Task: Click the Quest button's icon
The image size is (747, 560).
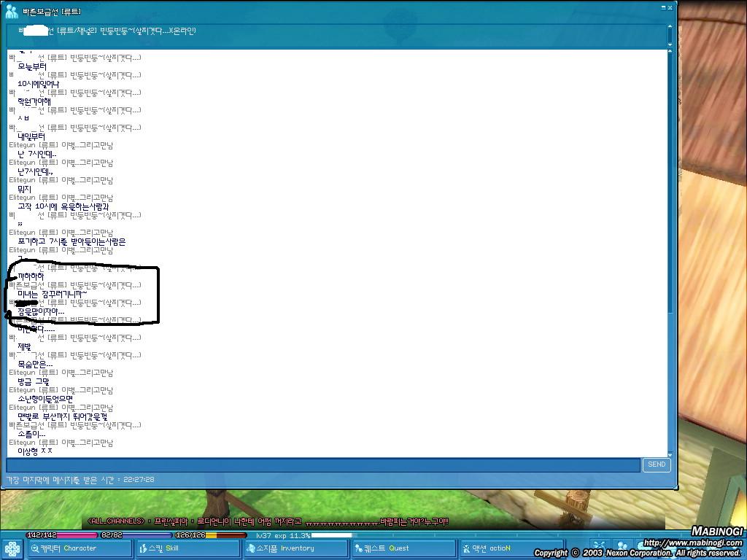Action: click(x=358, y=548)
